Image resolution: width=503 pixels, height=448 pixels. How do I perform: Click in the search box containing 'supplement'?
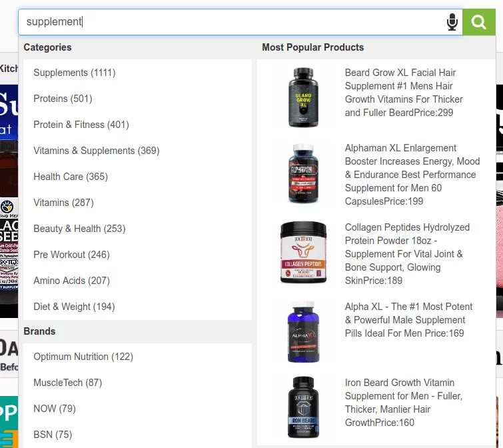tap(233, 22)
